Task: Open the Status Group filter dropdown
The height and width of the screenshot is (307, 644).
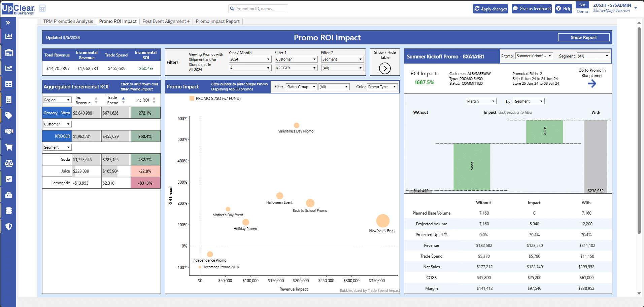Action: point(301,87)
